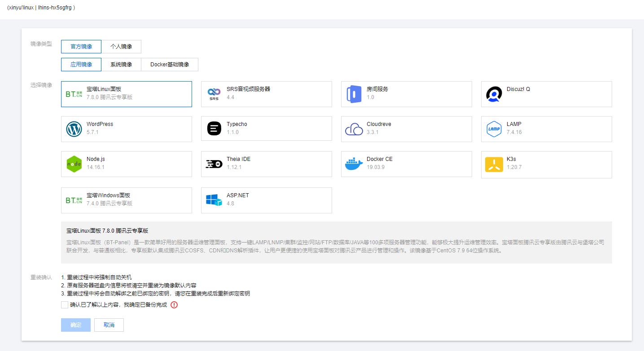Click K3s version 1.20.7 text
The image size is (644, 351).
pos(514,167)
